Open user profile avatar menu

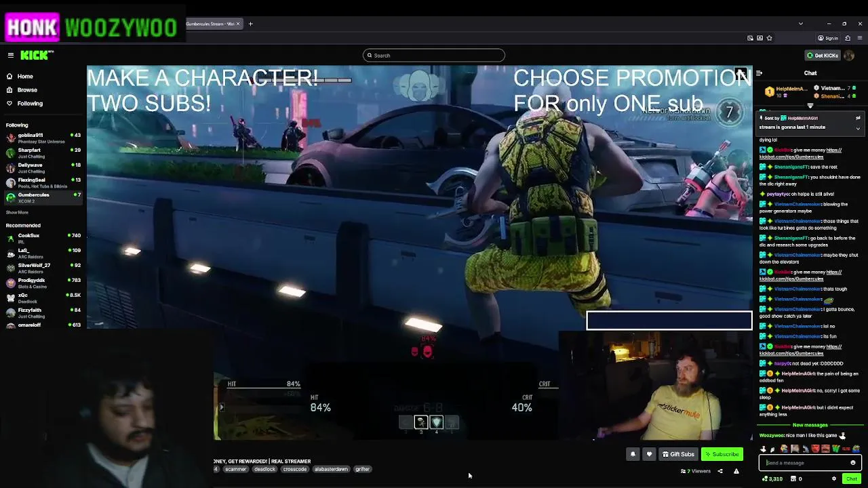click(849, 56)
